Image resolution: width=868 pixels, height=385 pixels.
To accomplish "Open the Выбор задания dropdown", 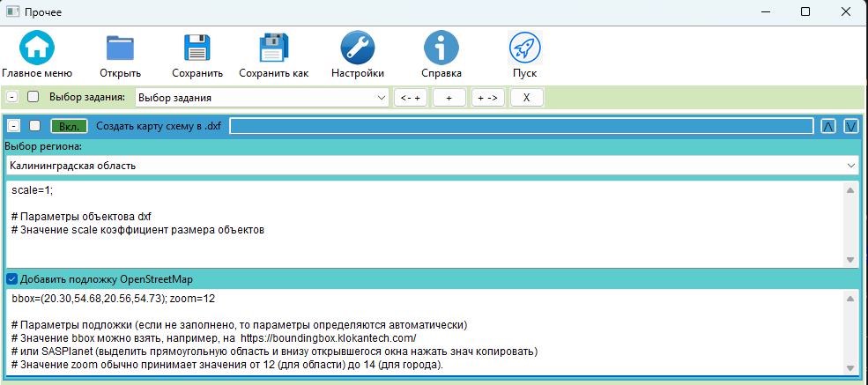I will coord(262,98).
